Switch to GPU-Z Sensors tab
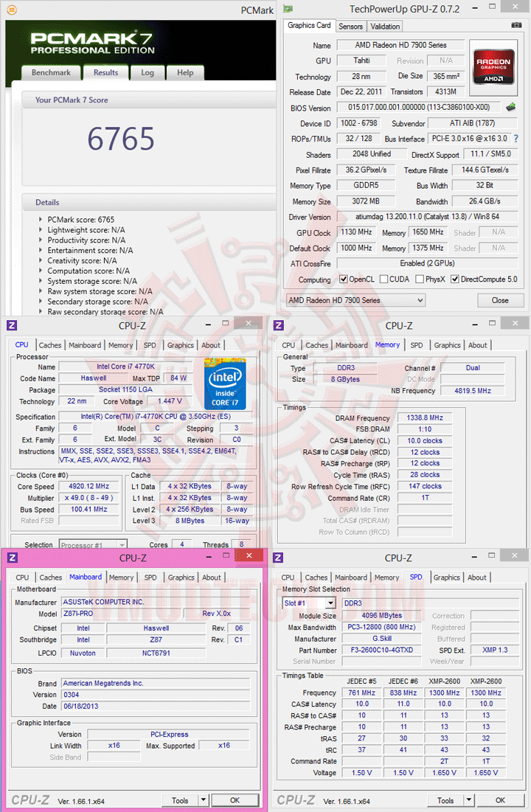This screenshot has height=812, width=531. click(351, 27)
